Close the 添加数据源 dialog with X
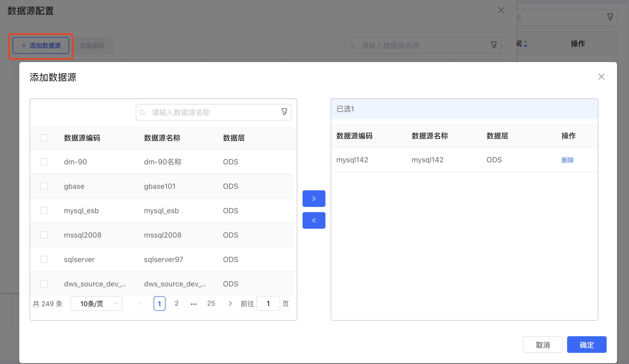The image size is (629, 364). 601,77
